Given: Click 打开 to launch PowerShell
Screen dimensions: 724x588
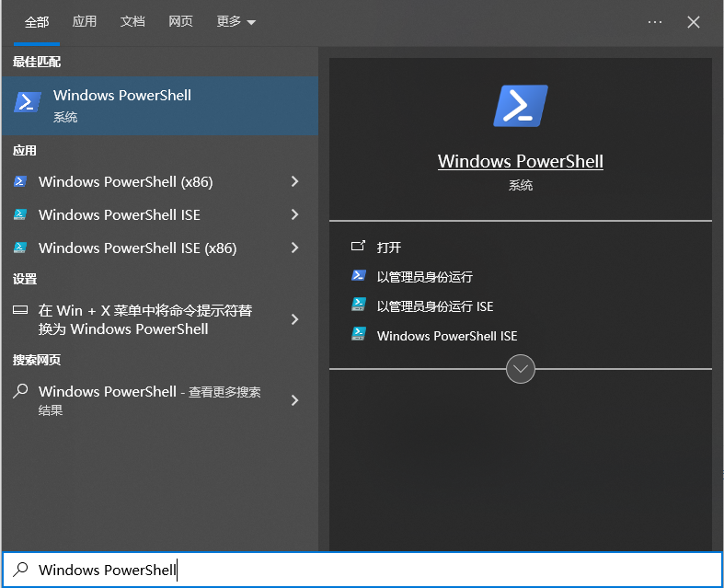Looking at the screenshot, I should click(x=389, y=248).
